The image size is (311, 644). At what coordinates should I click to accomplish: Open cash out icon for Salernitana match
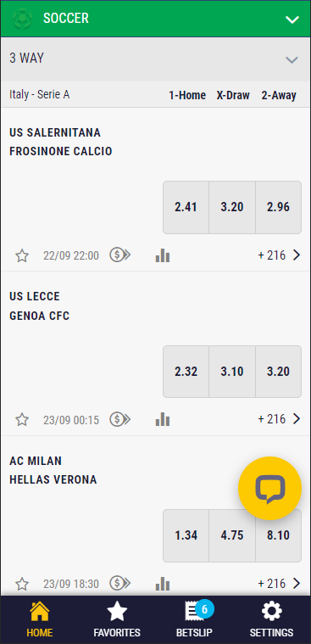119,255
